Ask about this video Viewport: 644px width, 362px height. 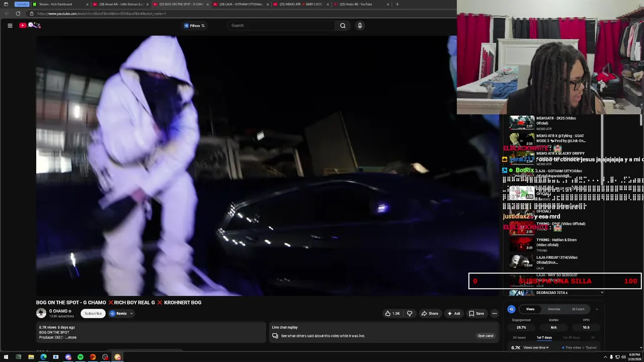tap(454, 313)
